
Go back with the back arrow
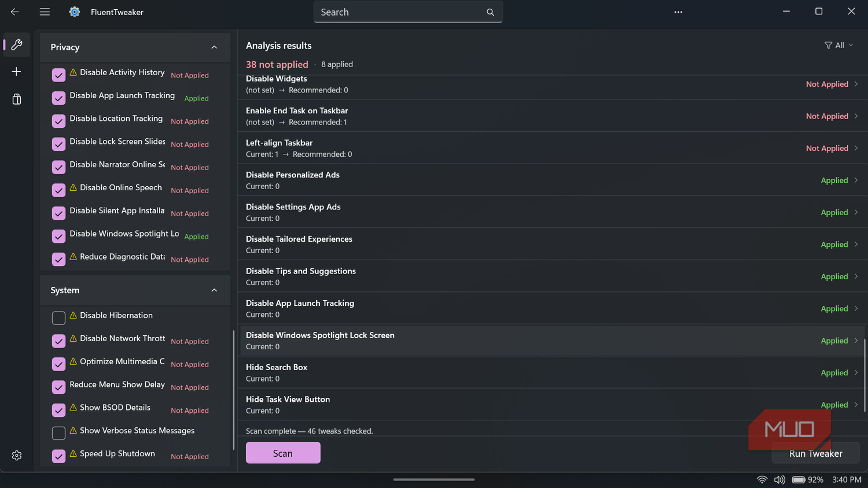15,12
